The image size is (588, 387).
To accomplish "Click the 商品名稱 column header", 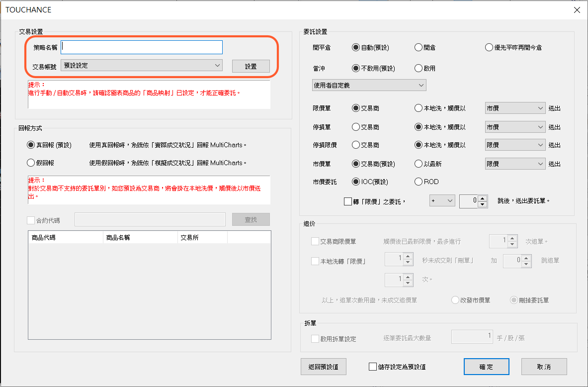I will pyautogui.click(x=140, y=237).
